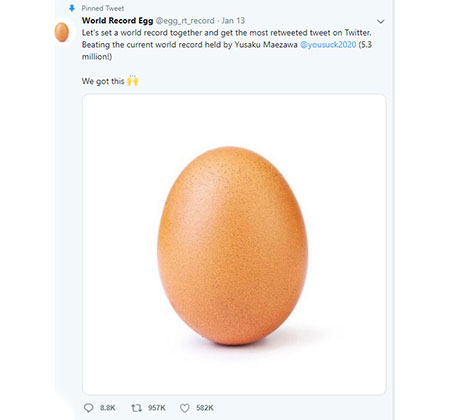Enlarge the egg photo in tweet
The width and height of the screenshot is (450, 420).
tap(234, 244)
